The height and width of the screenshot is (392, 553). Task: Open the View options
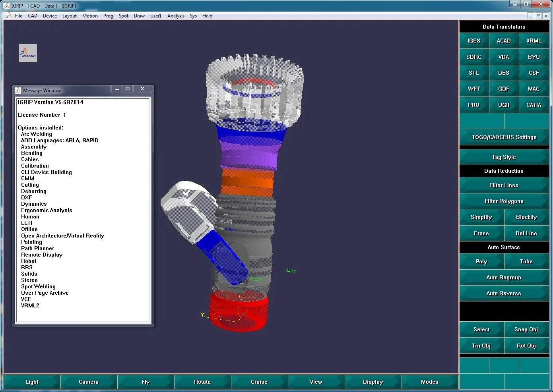[x=316, y=382]
